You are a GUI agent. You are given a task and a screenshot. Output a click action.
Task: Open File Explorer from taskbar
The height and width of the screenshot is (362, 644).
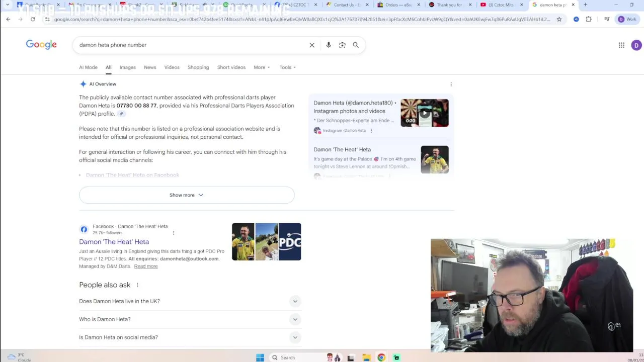367,357
